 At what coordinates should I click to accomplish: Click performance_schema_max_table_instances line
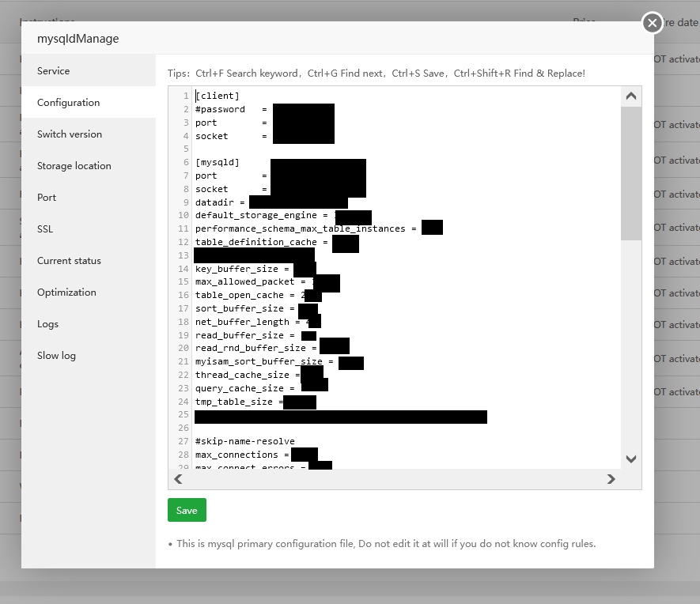pos(306,228)
